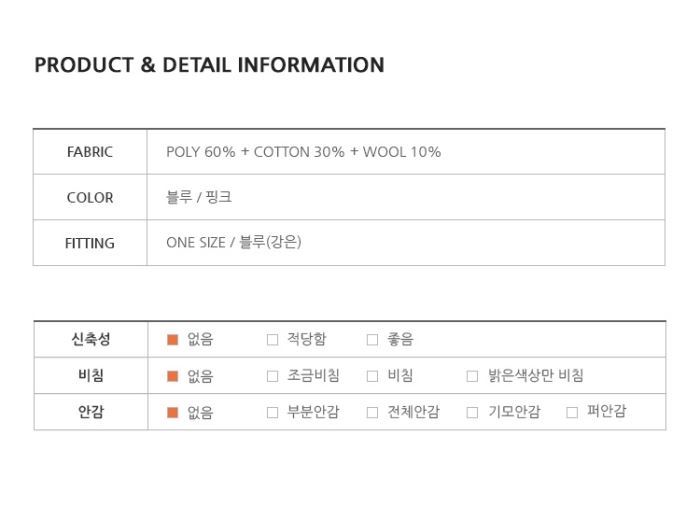Click the FITTING row label
The image size is (700, 520).
pos(90,243)
